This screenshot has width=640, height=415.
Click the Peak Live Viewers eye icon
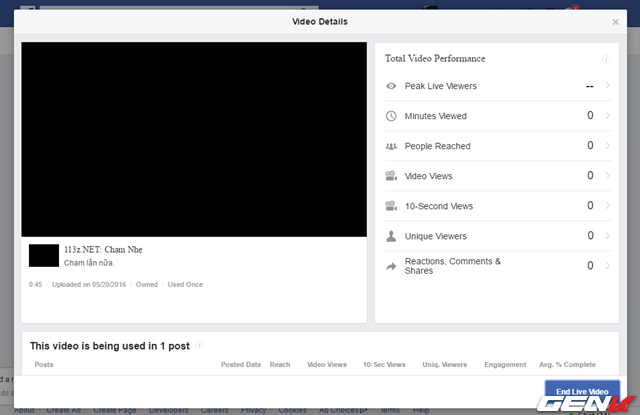pos(391,86)
